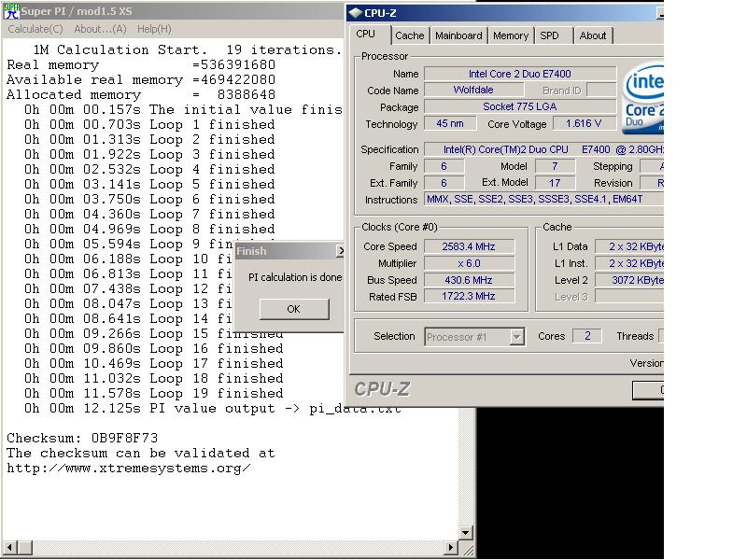Screen dimensions: 747x560
Task: Click the Model value 7
Action: tap(555, 166)
